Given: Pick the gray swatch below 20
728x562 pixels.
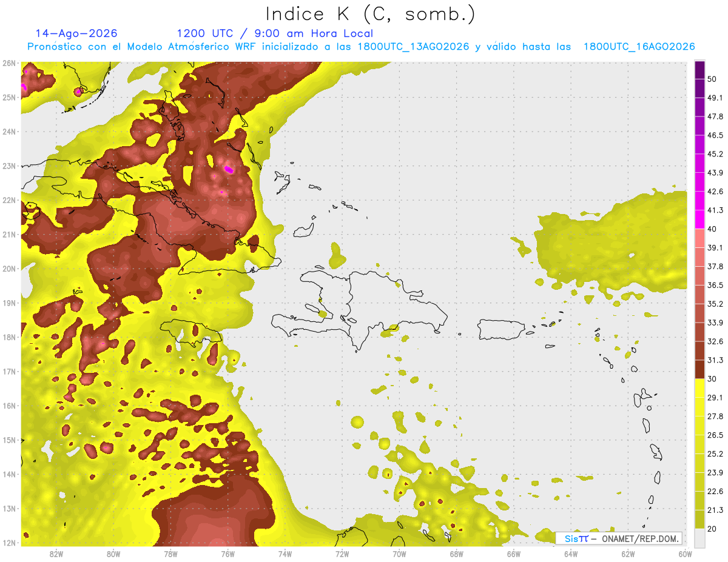Looking at the screenshot, I should click(x=699, y=538).
